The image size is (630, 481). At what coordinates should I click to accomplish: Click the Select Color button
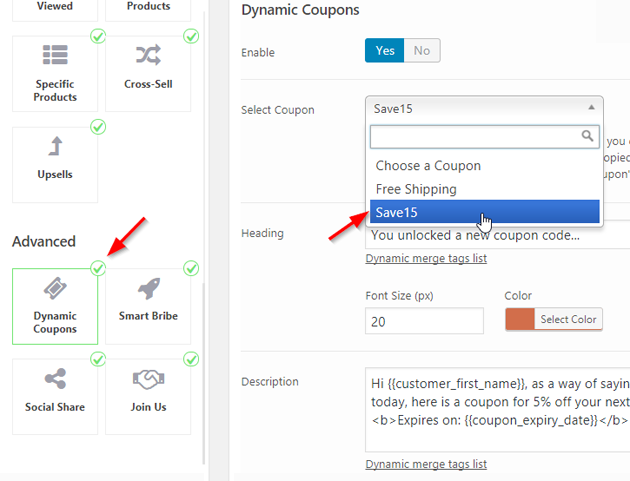tap(568, 319)
